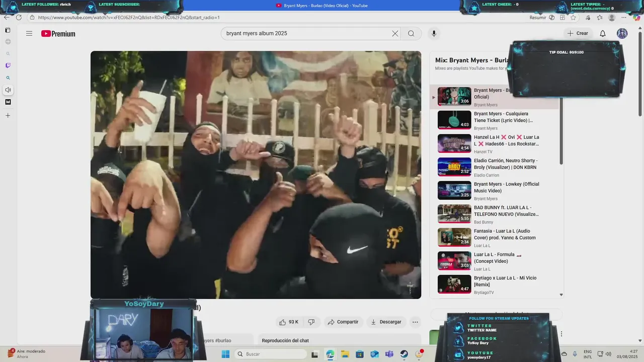The width and height of the screenshot is (644, 362).
Task: Click the BrytiagoTV channel name
Action: pos(484,293)
